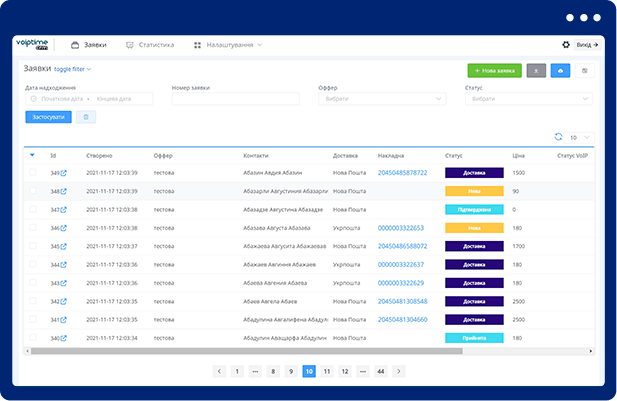Click the Доставка status badge for order 349

point(474,173)
